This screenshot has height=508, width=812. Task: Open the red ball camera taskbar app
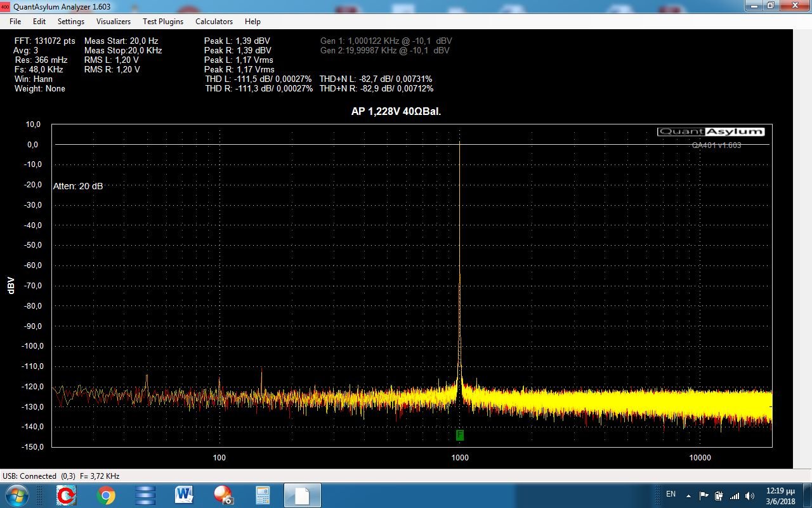click(x=223, y=495)
